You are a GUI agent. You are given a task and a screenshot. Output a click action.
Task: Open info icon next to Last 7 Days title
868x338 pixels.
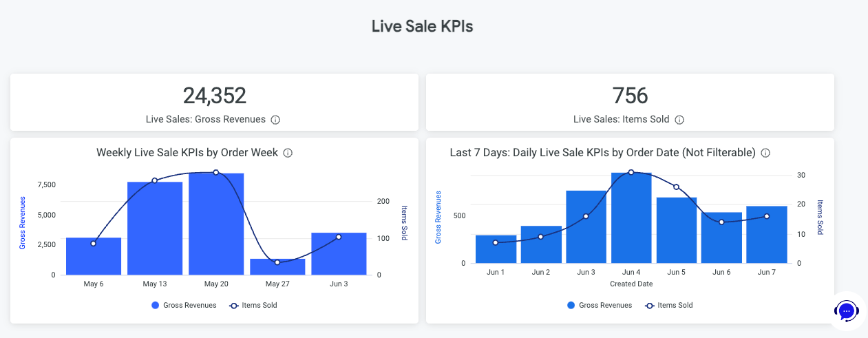tap(765, 153)
